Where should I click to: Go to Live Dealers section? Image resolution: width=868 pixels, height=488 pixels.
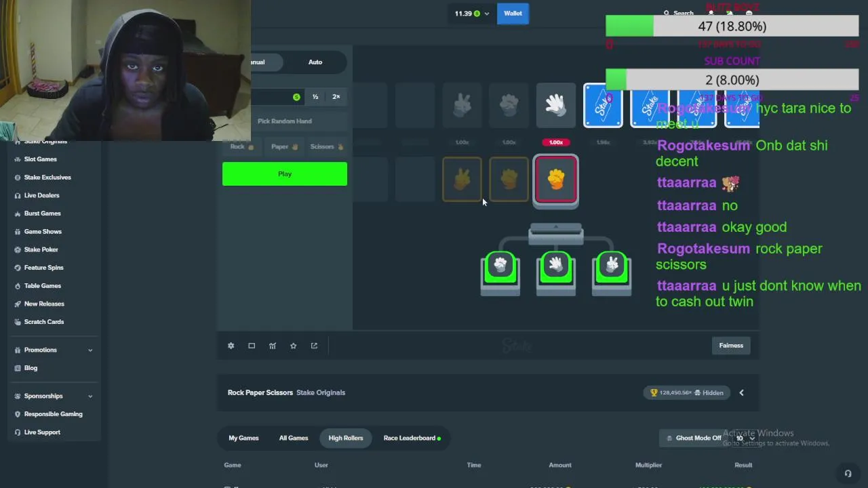[x=41, y=195]
